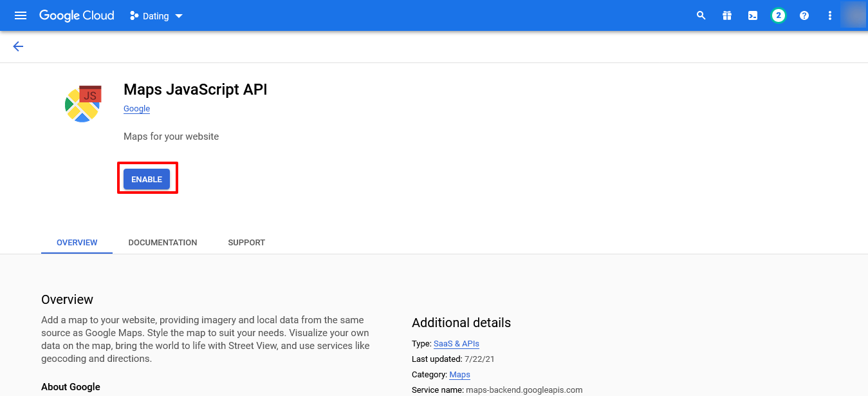Click the Overview heading
This screenshot has width=868, height=396.
(x=67, y=299)
